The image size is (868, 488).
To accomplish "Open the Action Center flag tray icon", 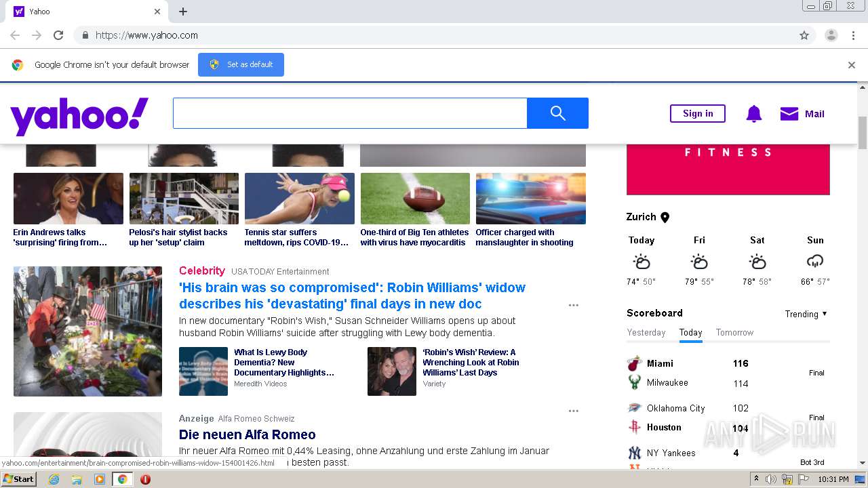I will 804,479.
